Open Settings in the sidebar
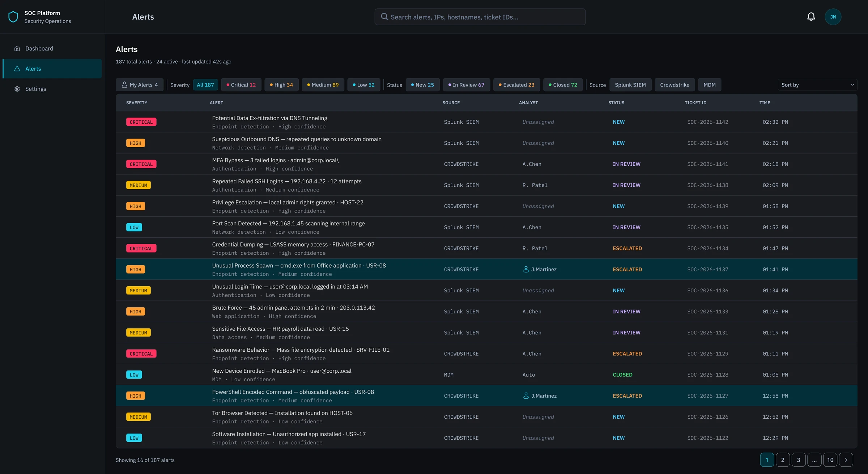 coord(52,89)
